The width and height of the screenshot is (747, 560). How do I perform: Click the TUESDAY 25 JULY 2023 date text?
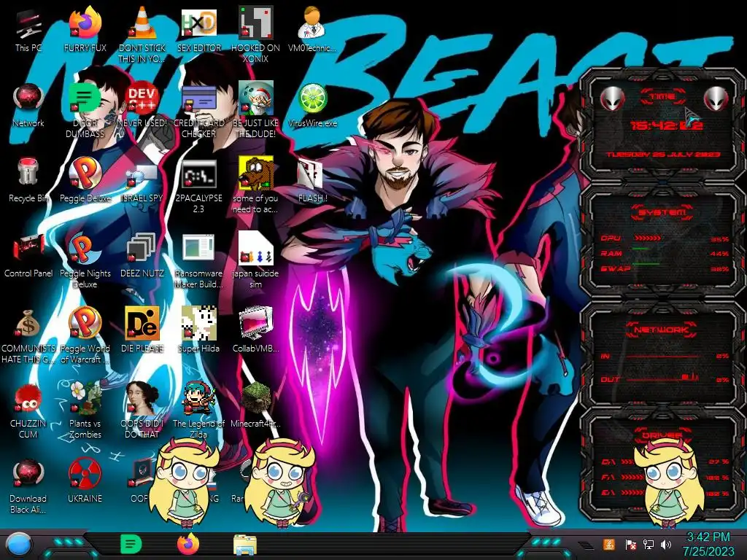(x=662, y=155)
